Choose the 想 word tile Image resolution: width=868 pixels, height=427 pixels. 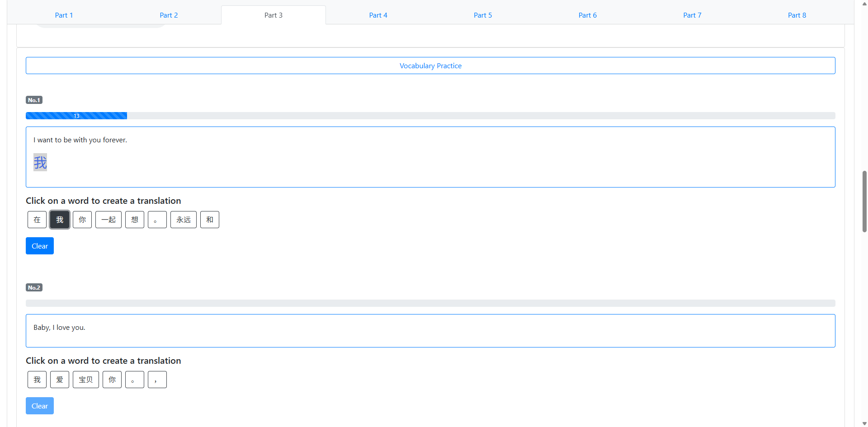pos(135,220)
